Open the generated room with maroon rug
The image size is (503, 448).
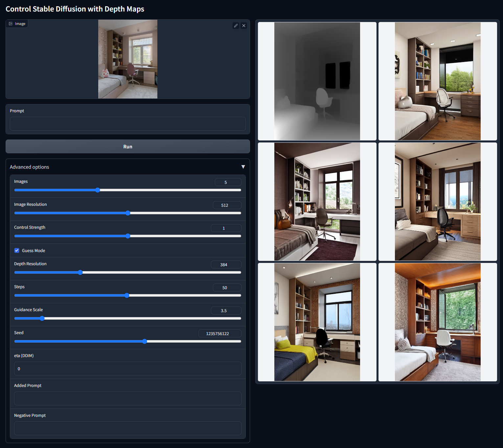pyautogui.click(x=317, y=202)
